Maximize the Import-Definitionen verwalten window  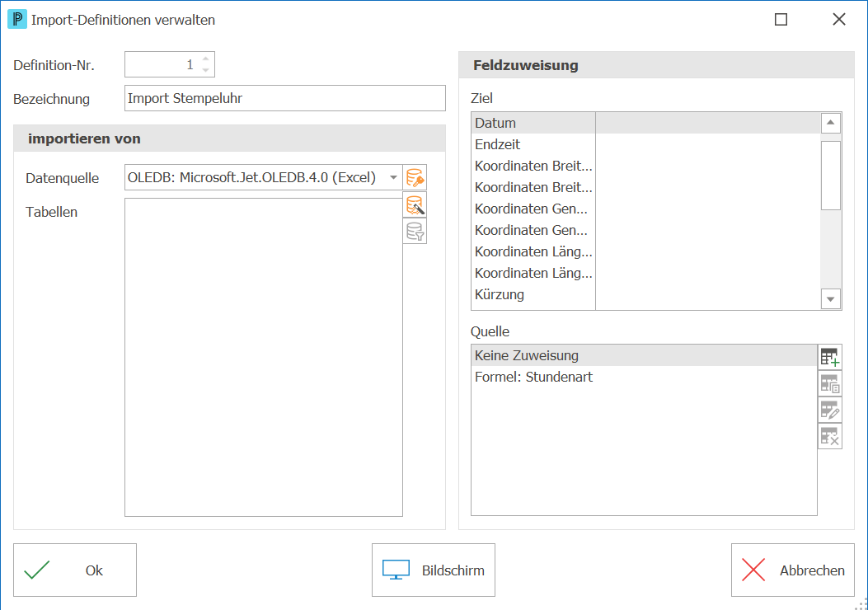click(781, 20)
